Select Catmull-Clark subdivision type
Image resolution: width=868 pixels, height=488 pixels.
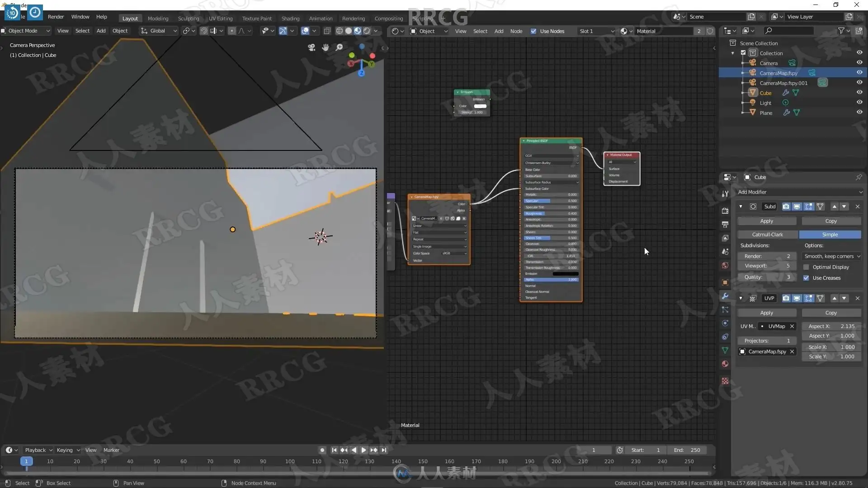[x=767, y=235]
